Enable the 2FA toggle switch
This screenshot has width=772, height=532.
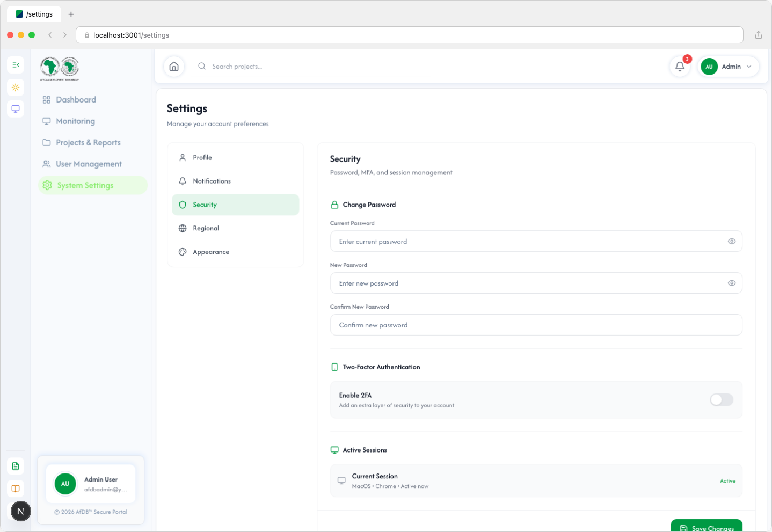pos(722,399)
